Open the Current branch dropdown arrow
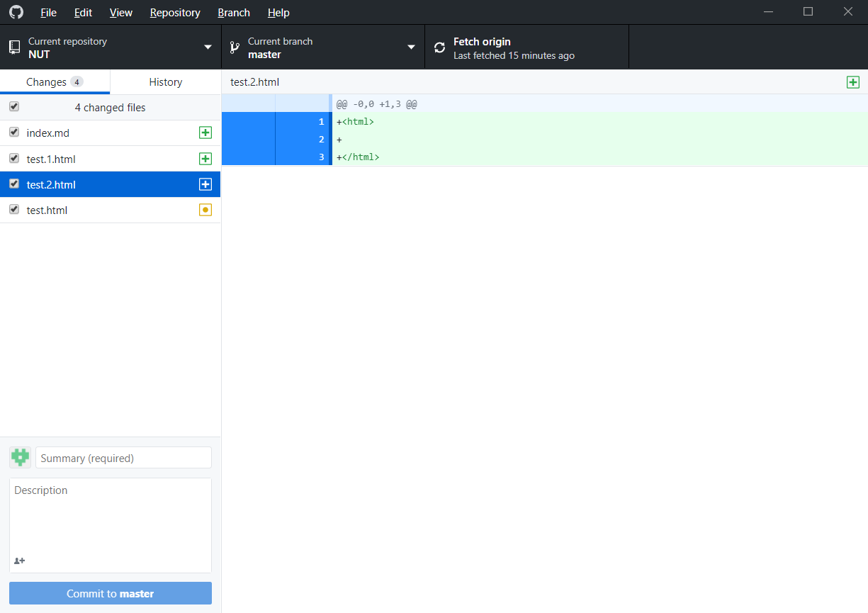The width and height of the screenshot is (868, 613). point(411,47)
